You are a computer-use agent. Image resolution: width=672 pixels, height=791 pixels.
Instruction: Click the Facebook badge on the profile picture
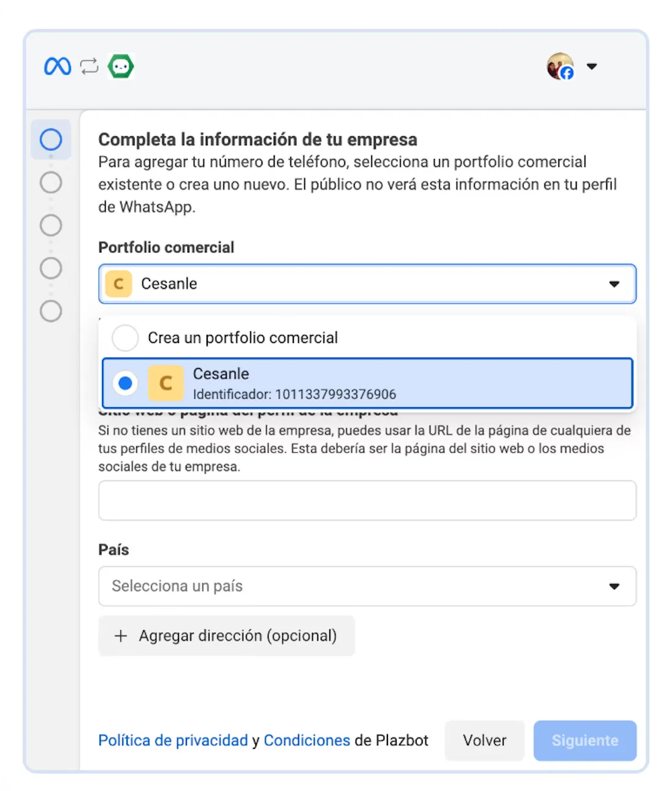point(568,73)
